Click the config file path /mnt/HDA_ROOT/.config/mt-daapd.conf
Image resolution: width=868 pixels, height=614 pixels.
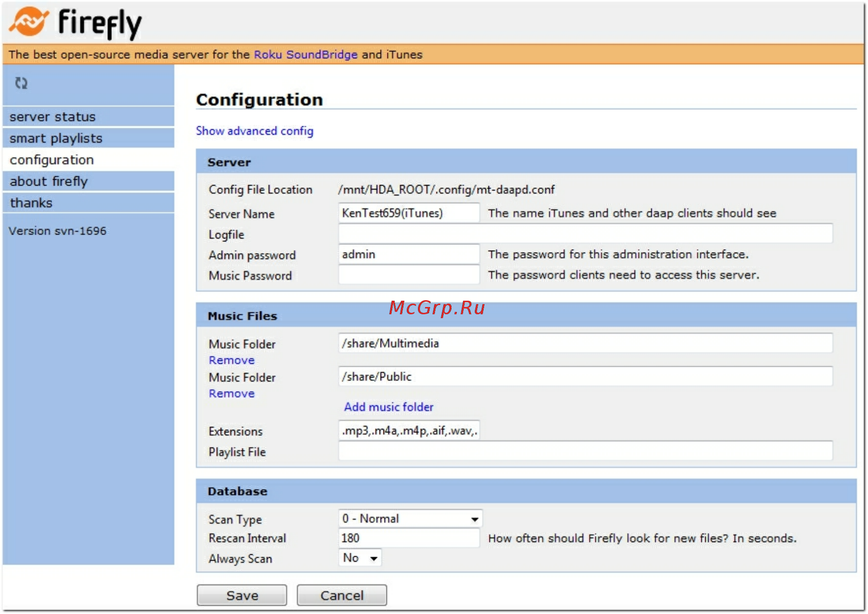[x=446, y=189]
